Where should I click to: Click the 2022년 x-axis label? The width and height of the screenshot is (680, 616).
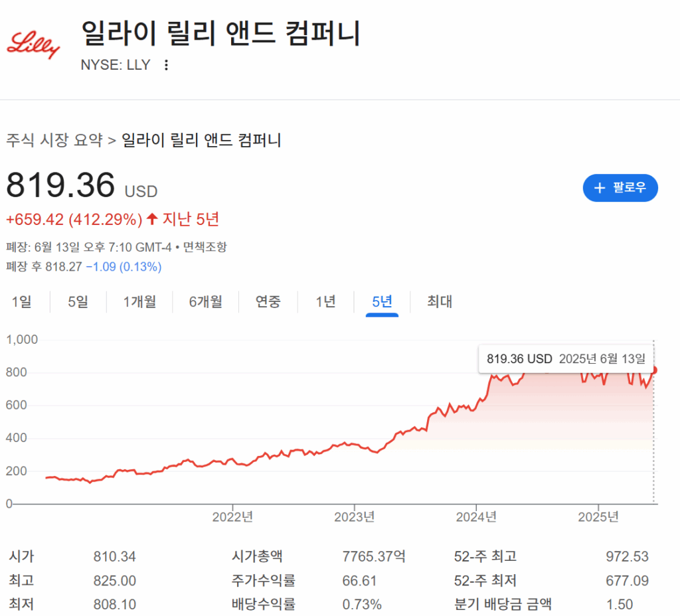pyautogui.click(x=232, y=516)
